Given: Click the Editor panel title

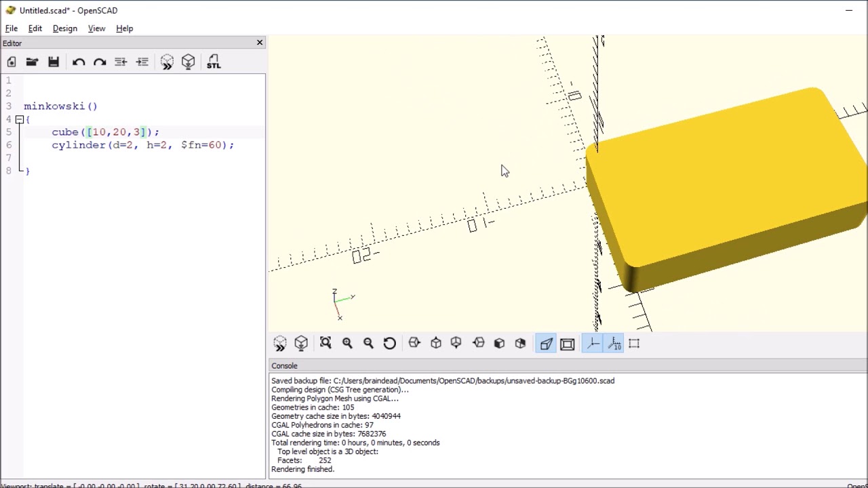Looking at the screenshot, I should coord(12,43).
